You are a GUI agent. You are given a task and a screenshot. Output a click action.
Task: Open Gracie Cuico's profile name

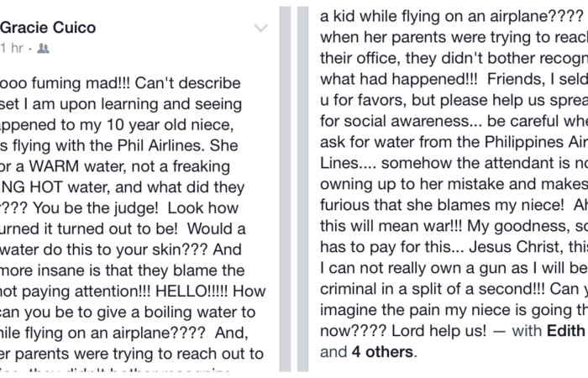tap(49, 28)
